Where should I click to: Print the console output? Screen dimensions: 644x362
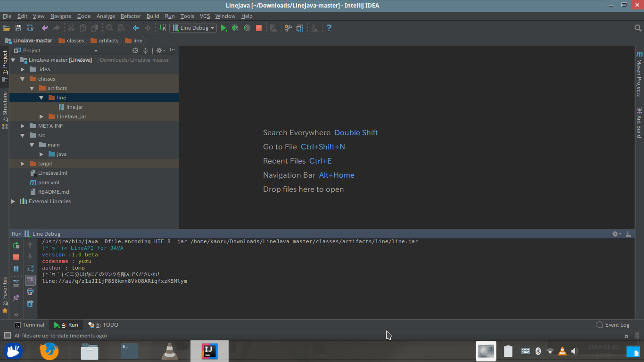30,292
